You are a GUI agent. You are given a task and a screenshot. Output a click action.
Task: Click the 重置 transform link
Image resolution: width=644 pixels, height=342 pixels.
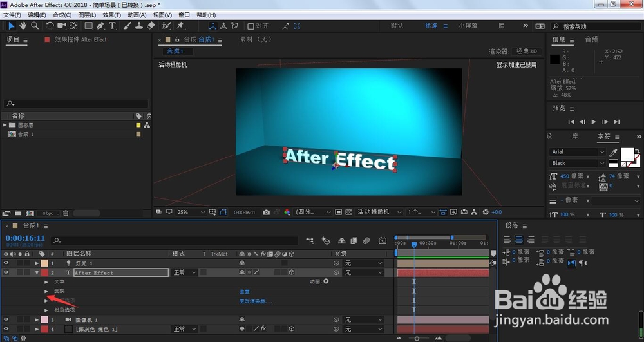[x=244, y=292]
